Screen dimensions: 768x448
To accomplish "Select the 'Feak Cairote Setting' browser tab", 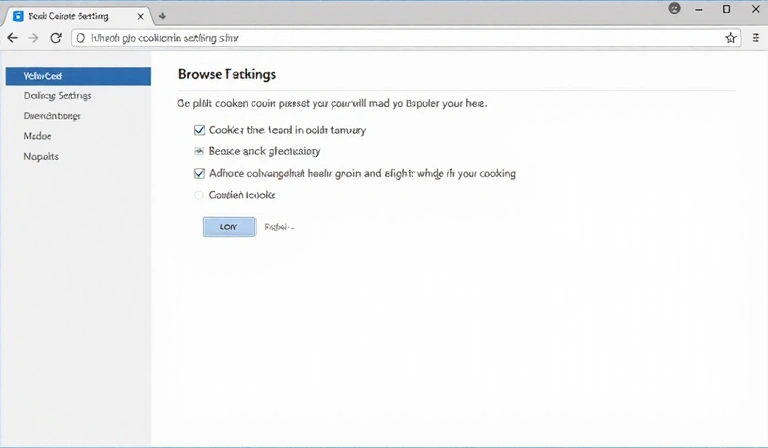I will pyautogui.click(x=78, y=16).
